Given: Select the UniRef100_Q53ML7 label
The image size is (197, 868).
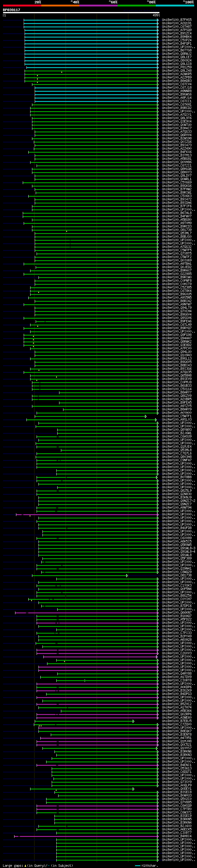Looking at the screenshot, I should [177, 233].
